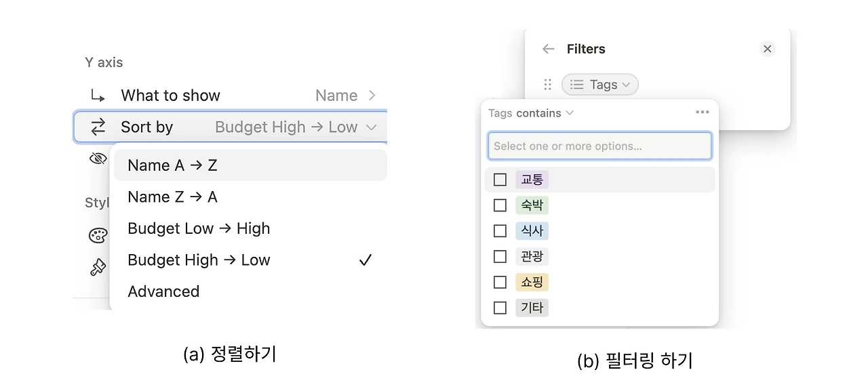Close the Filters panel with X icon

[767, 49]
